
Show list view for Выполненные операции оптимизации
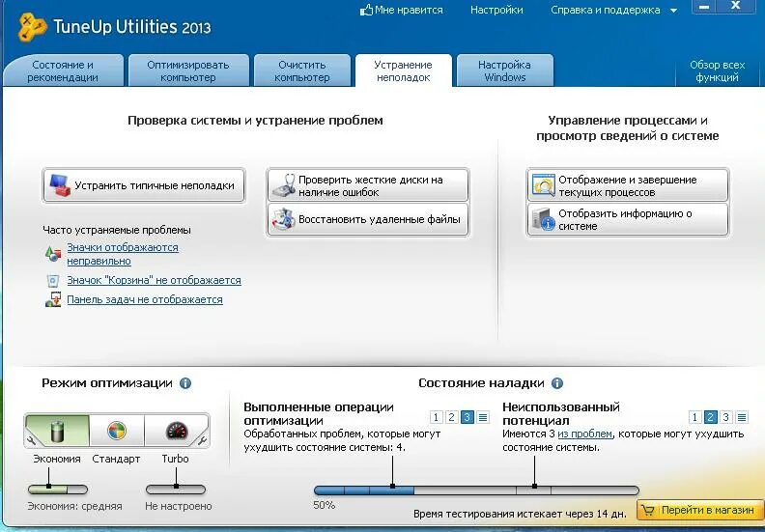coord(483,417)
